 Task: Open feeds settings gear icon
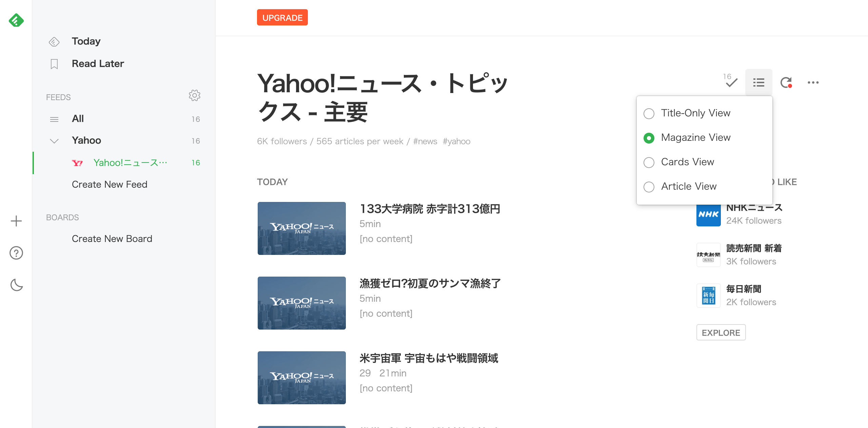tap(194, 95)
